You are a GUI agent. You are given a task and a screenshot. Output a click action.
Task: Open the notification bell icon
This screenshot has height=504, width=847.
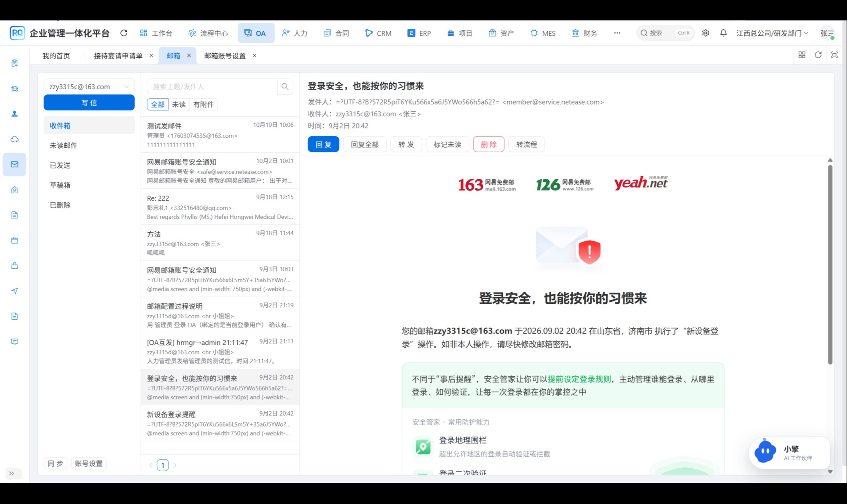724,33
